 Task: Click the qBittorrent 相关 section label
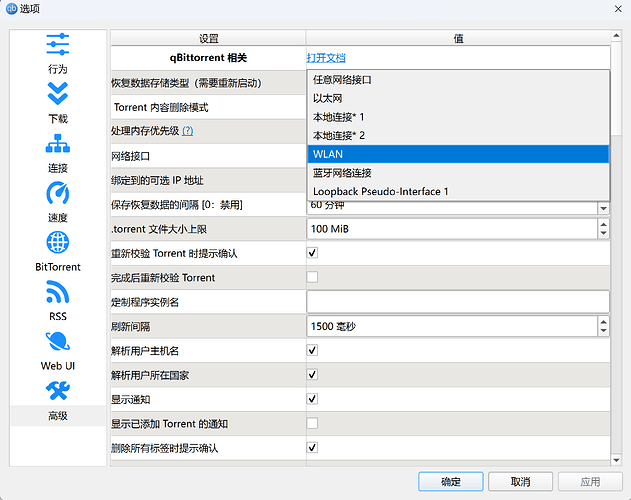[208, 58]
